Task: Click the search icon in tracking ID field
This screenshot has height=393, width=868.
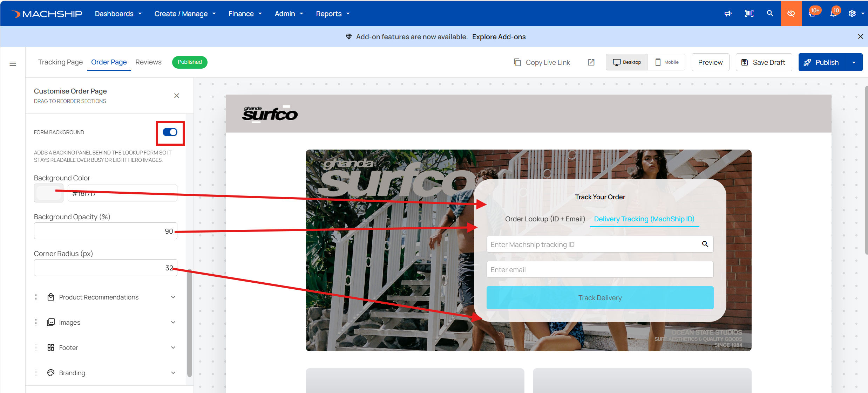Action: point(705,244)
